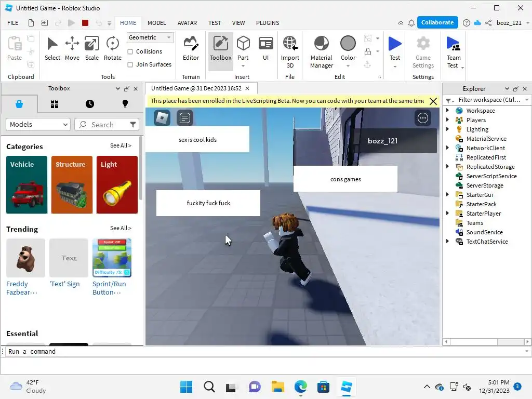
Task: Click the Explorer horizontal scrollbar
Action: tap(487, 342)
